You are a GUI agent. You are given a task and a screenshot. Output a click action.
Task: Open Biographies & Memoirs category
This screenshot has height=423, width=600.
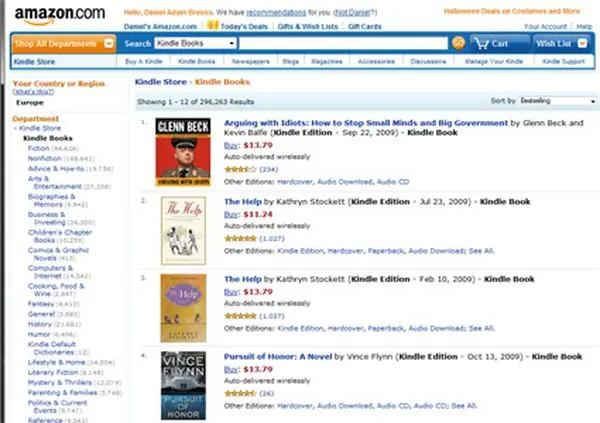[x=51, y=200]
